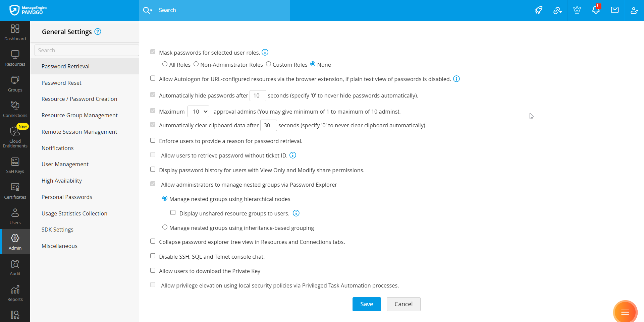This screenshot has height=322, width=644.
Task: Select the All Roles radio option
Action: pyautogui.click(x=165, y=64)
